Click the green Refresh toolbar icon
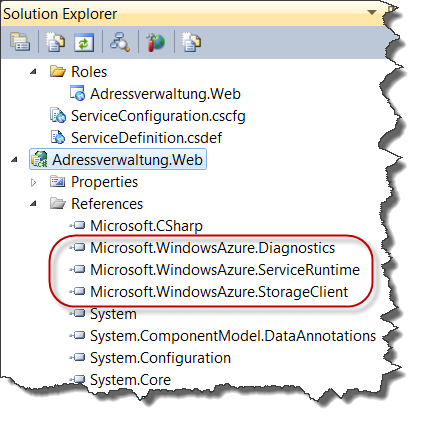The image size is (435, 423). (84, 43)
